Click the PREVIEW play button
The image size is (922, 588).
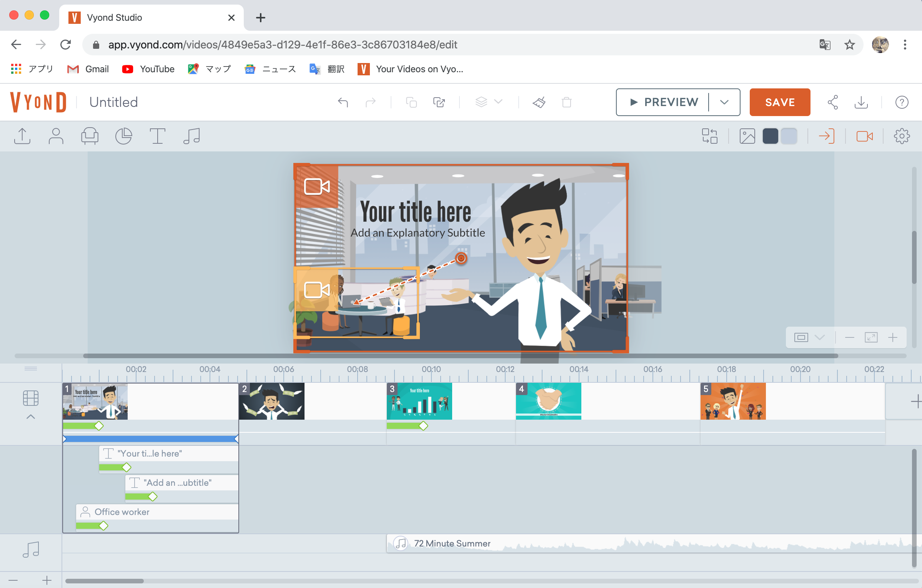pyautogui.click(x=664, y=102)
